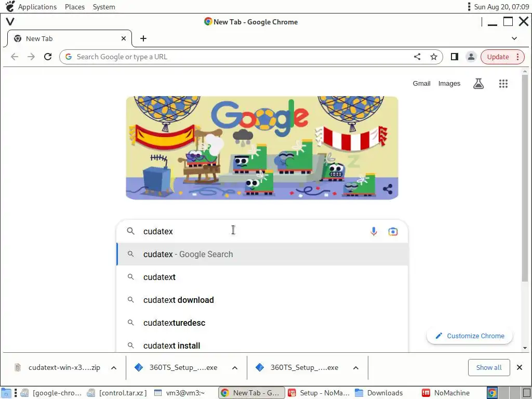532x399 pixels.
Task: Click the Google G icon in address bar
Action: (69, 57)
